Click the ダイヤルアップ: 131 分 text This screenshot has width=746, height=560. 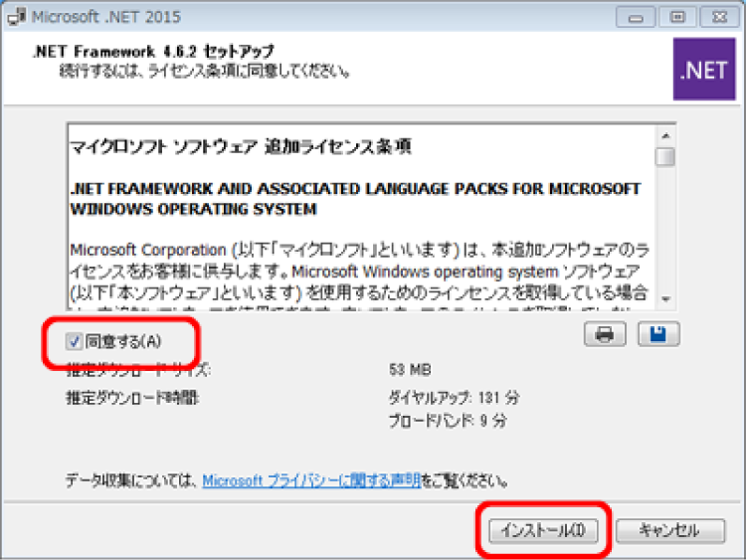tap(454, 397)
